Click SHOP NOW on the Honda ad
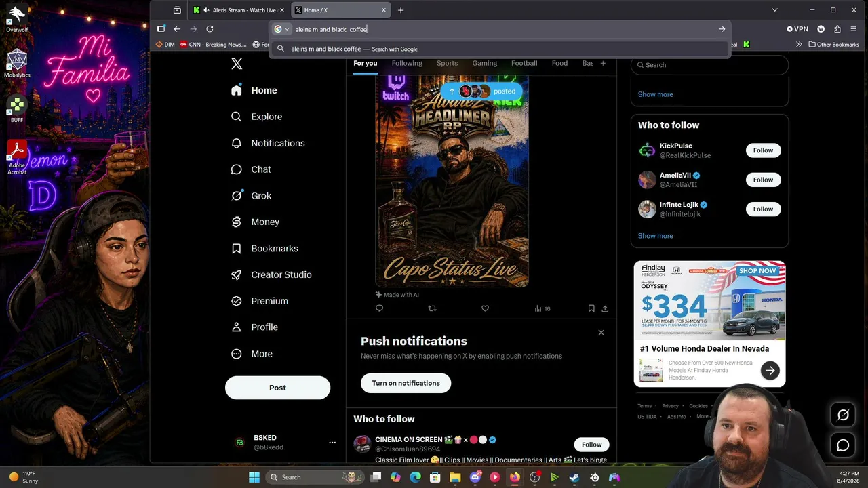The image size is (868, 488). 757,270
